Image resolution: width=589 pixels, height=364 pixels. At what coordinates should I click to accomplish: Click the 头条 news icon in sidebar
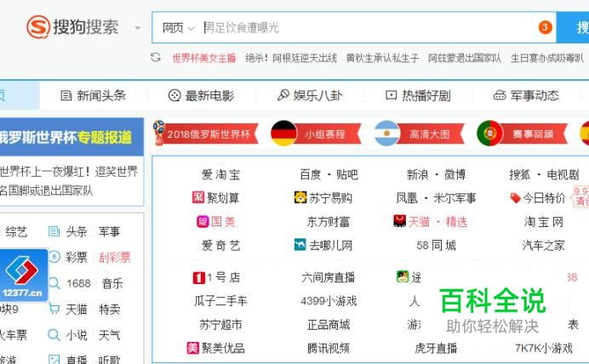[54, 231]
